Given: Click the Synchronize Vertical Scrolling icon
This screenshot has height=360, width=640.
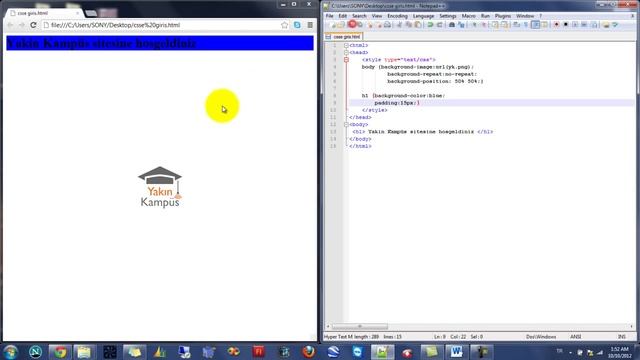Looking at the screenshot, I should click(495, 25).
